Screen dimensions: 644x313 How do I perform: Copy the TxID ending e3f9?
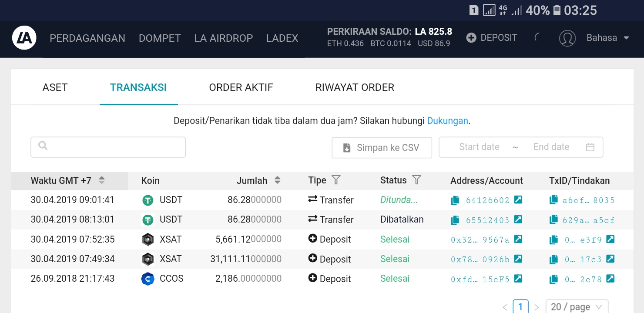pos(553,240)
